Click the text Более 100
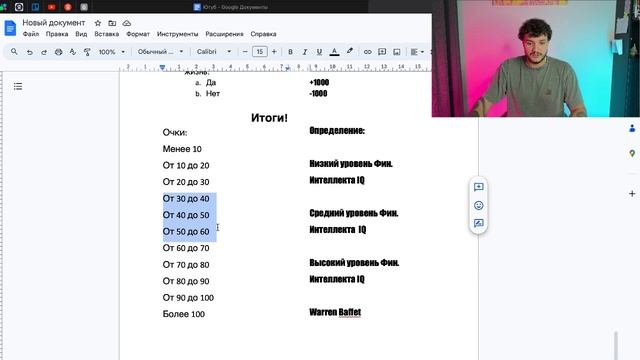 point(184,314)
